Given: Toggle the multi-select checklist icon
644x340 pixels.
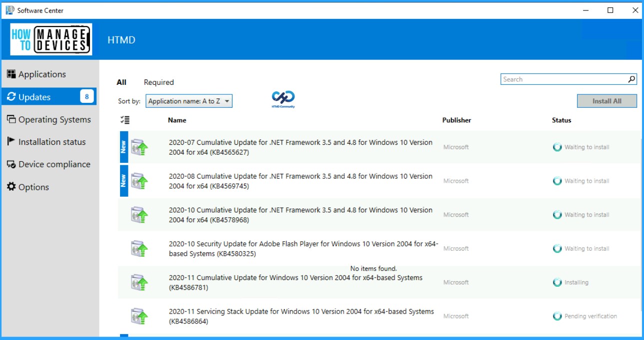Looking at the screenshot, I should point(125,120).
